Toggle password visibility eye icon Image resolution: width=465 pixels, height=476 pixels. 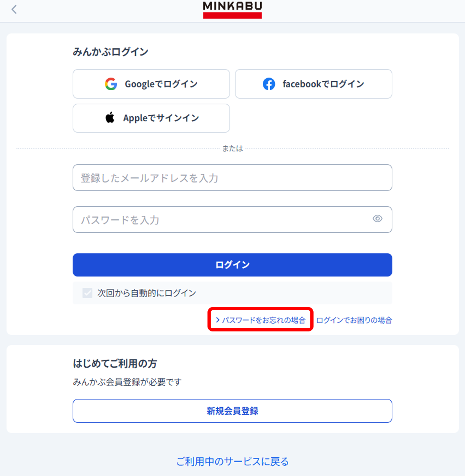coord(378,219)
